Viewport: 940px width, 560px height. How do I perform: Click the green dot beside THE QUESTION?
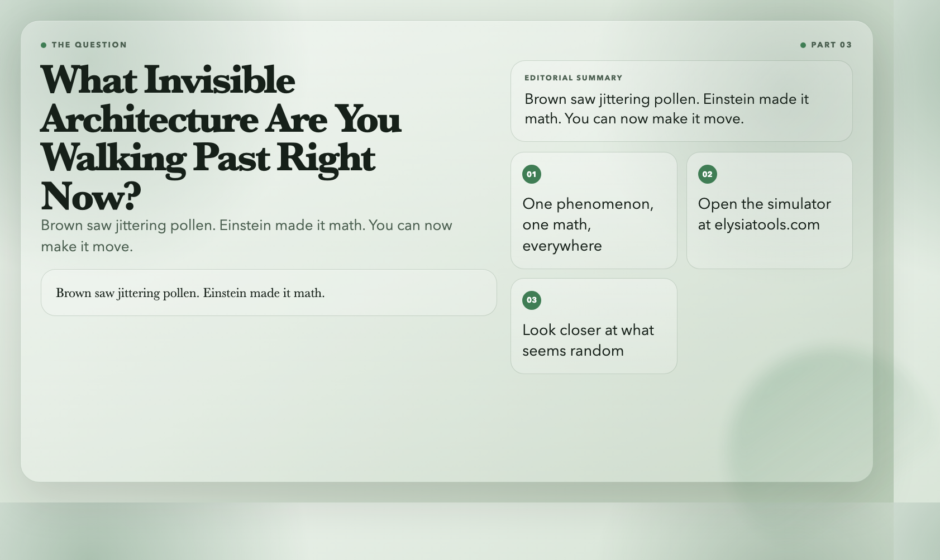(x=44, y=45)
